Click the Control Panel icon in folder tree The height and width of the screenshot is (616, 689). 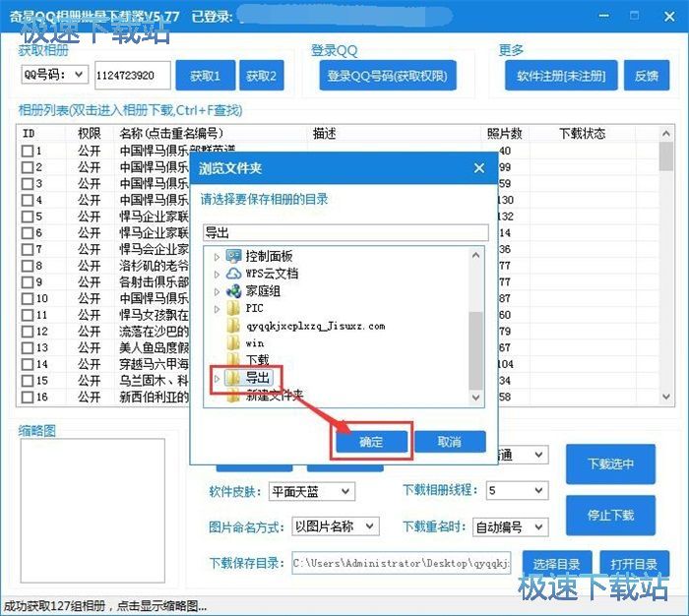(x=233, y=256)
